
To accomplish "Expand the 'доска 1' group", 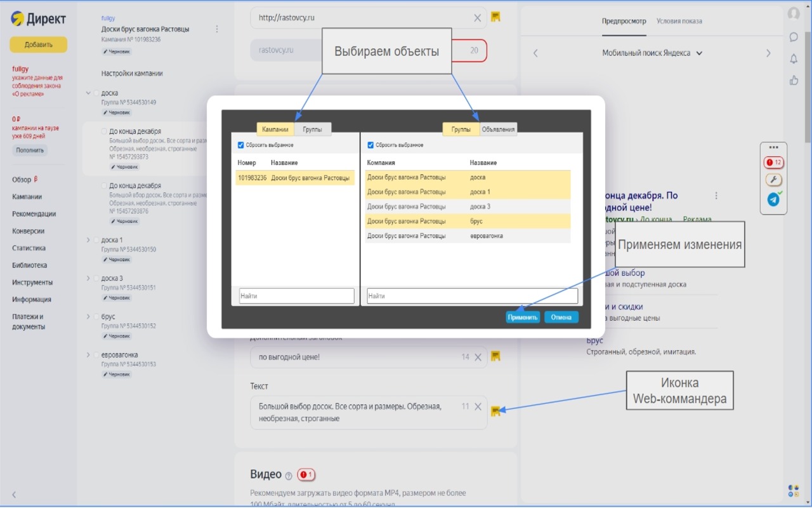I will 88,240.
